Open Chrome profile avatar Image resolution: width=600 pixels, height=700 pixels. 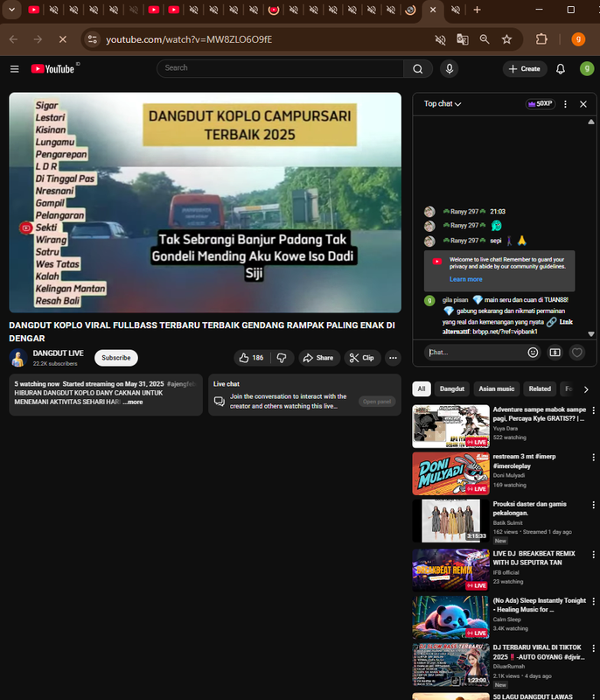(x=578, y=39)
